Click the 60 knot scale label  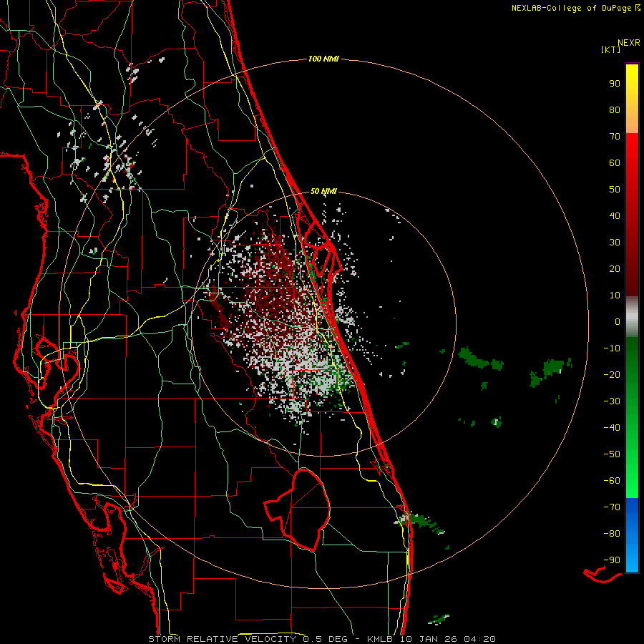(615, 162)
